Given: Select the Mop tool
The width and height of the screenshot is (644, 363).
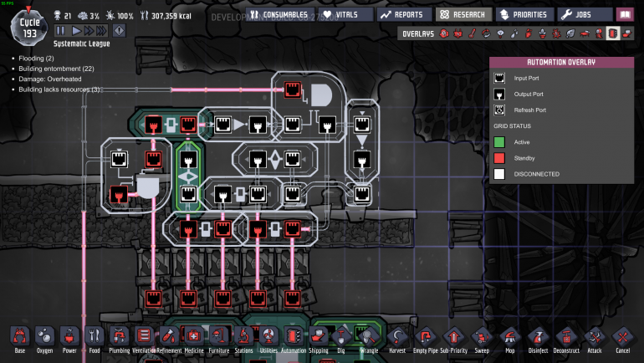Looking at the screenshot, I should pyautogui.click(x=509, y=340).
